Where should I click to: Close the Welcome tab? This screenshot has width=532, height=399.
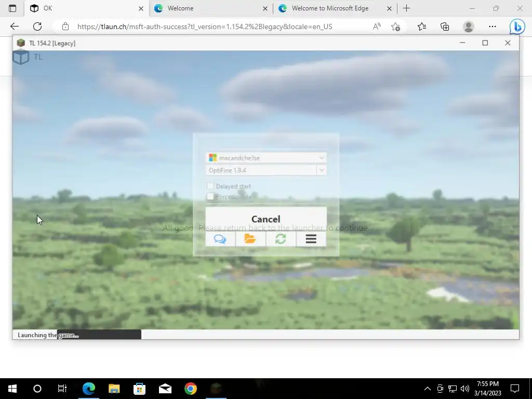[265, 8]
